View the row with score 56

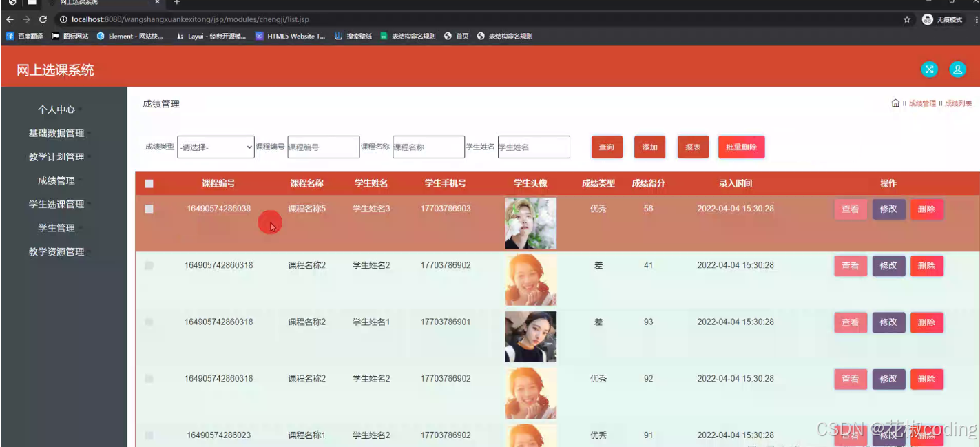click(851, 209)
